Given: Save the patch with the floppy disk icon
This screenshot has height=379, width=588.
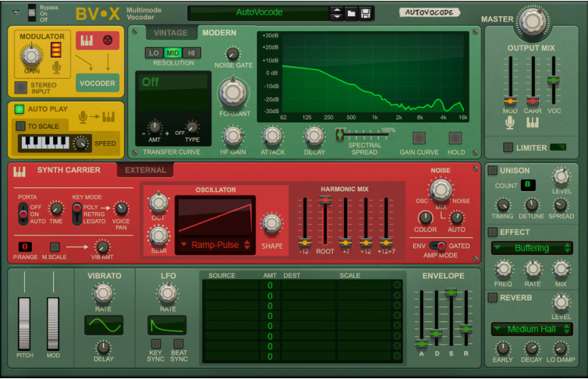Looking at the screenshot, I should click(x=365, y=13).
